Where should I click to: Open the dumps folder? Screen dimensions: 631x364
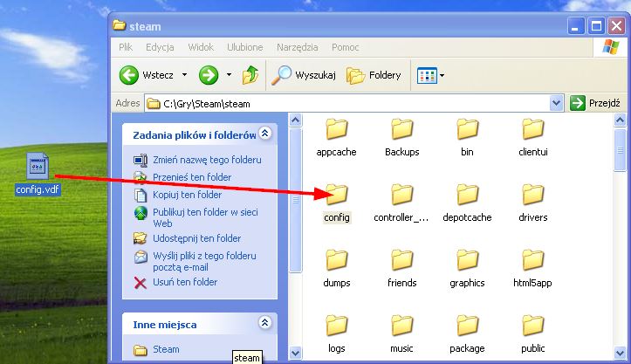point(337,269)
